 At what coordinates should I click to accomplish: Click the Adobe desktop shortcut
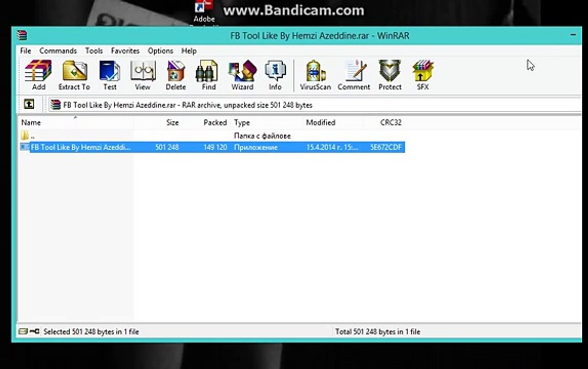click(204, 12)
